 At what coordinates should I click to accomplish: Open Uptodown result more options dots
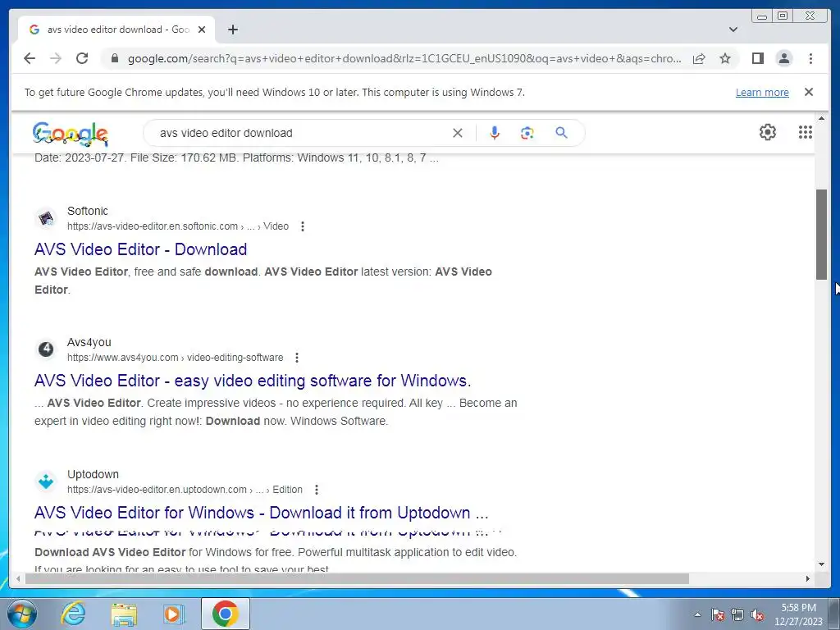(317, 490)
